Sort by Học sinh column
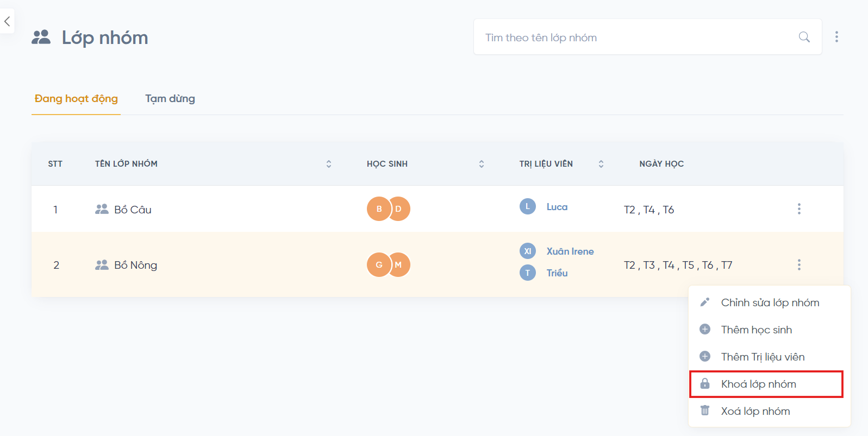 (481, 164)
